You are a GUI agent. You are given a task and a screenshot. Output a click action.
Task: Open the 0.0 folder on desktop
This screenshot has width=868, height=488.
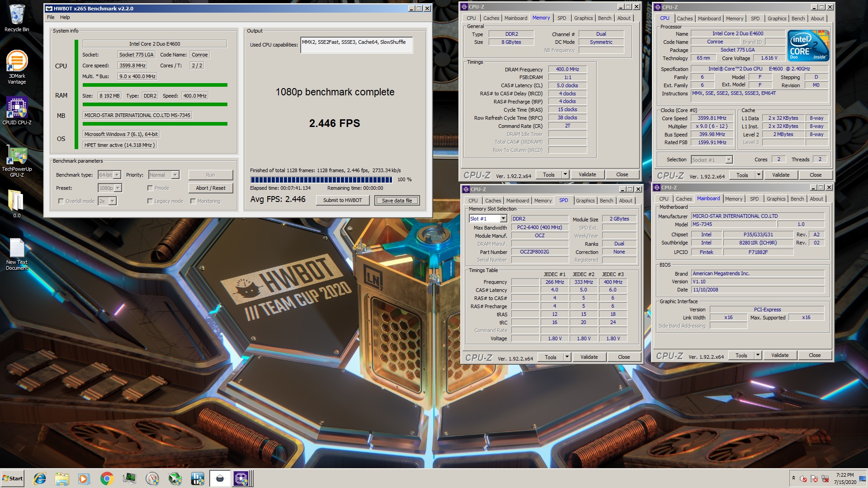[17, 203]
